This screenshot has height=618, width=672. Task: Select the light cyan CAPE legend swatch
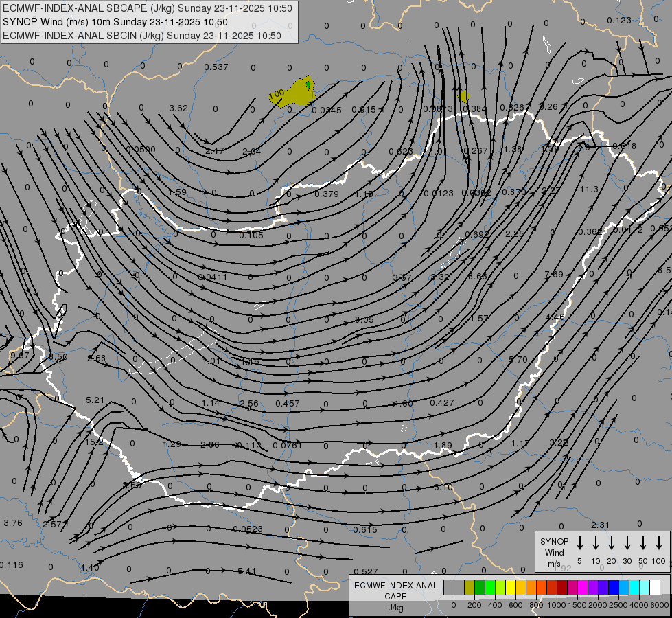[645, 588]
